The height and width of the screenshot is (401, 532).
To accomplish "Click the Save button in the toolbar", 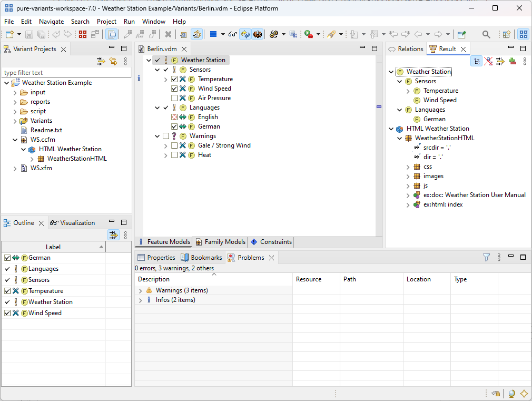I will tap(29, 34).
